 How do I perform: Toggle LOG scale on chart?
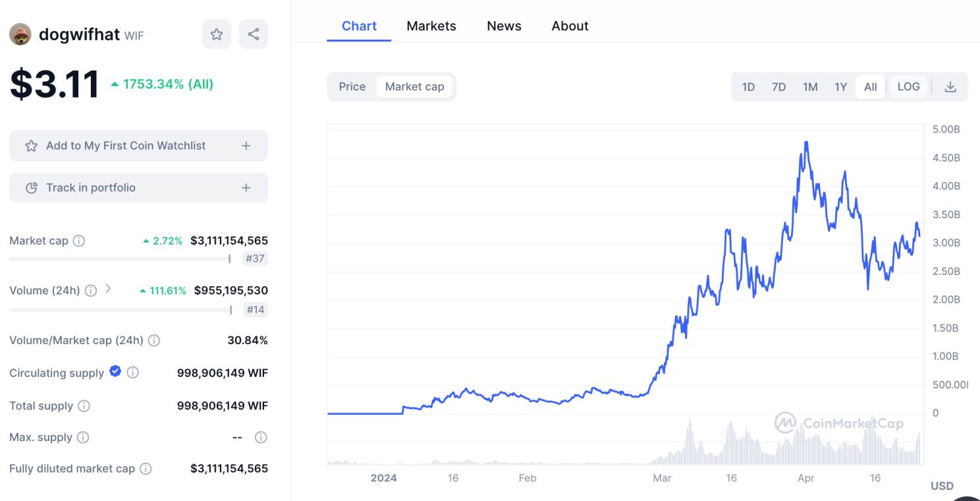(x=908, y=86)
